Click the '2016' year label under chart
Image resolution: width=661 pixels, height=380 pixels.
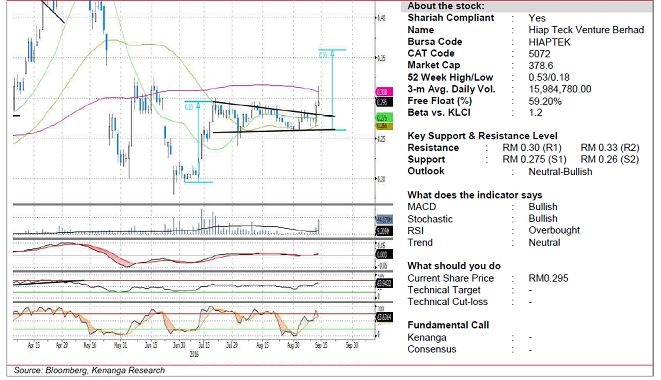[x=194, y=354]
